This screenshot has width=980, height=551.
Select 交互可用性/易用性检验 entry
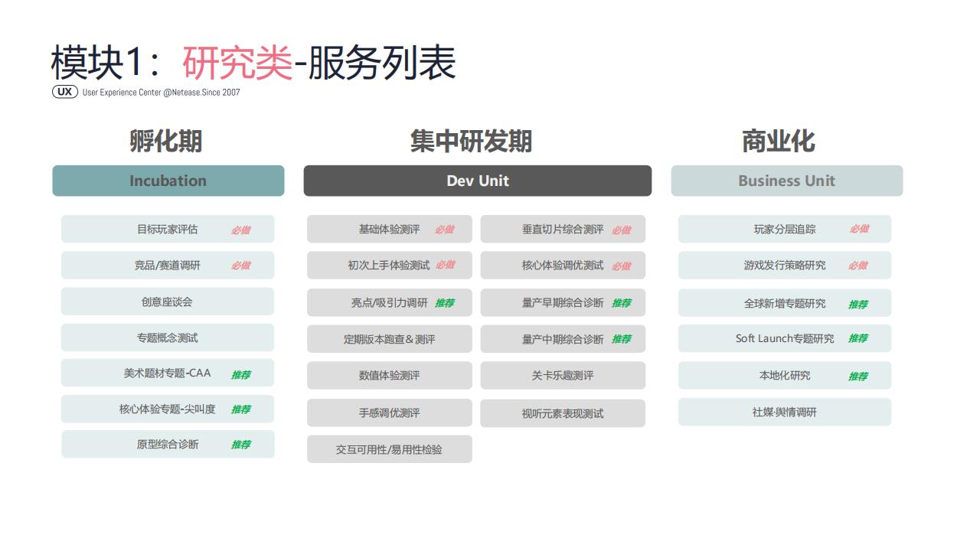pos(389,449)
